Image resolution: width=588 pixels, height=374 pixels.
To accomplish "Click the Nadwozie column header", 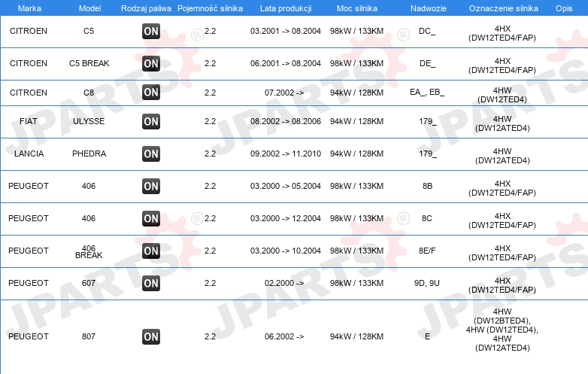I will click(x=429, y=8).
